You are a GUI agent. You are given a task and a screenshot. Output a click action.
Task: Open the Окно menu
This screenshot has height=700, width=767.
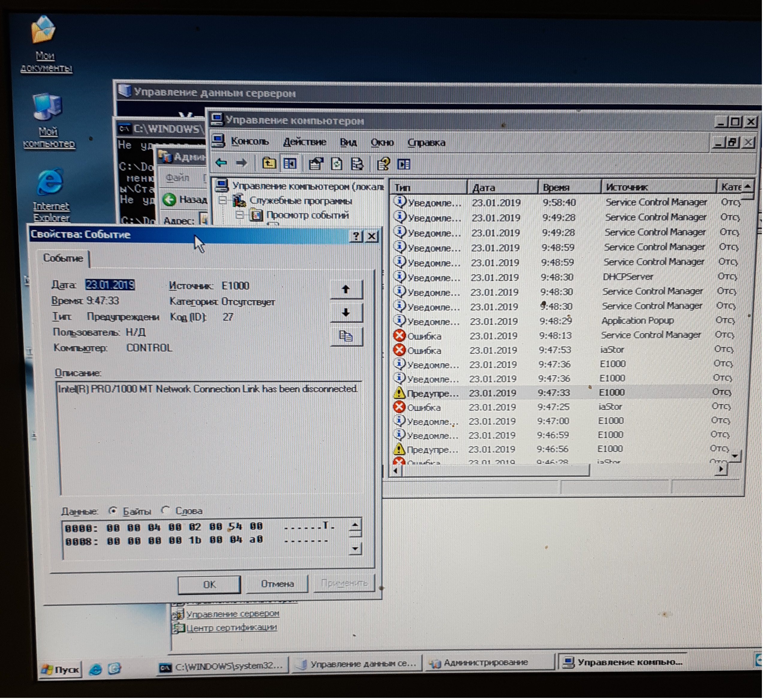coord(382,142)
